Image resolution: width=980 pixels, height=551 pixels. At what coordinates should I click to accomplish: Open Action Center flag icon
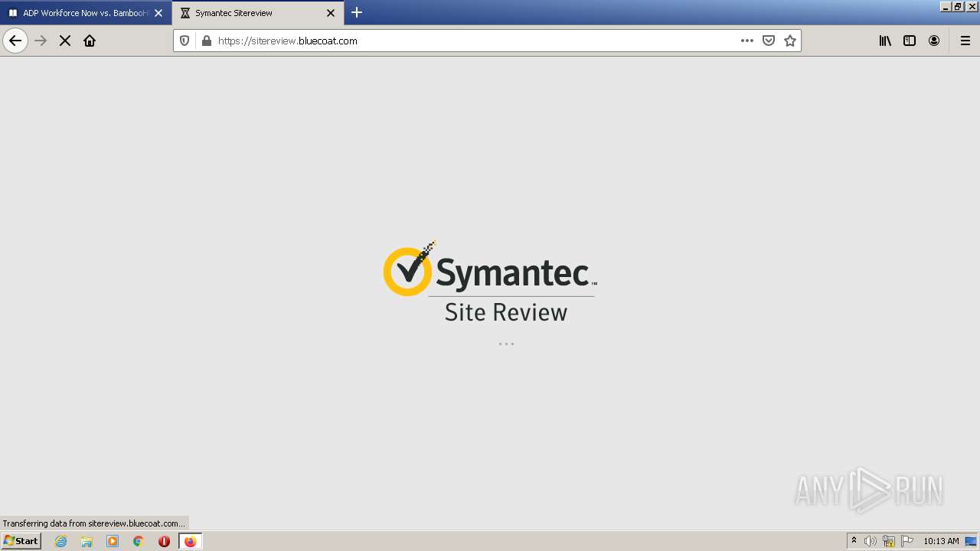click(x=907, y=541)
